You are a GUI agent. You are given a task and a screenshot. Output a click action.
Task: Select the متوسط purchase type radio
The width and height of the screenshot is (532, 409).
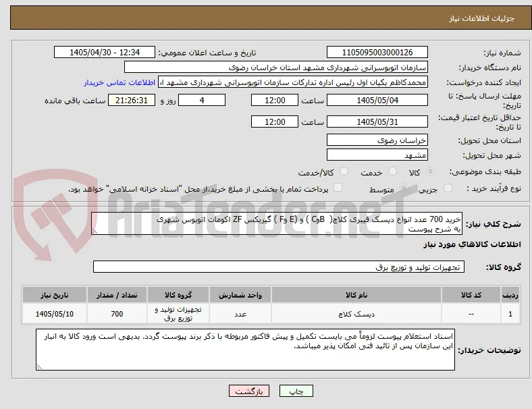click(404, 188)
